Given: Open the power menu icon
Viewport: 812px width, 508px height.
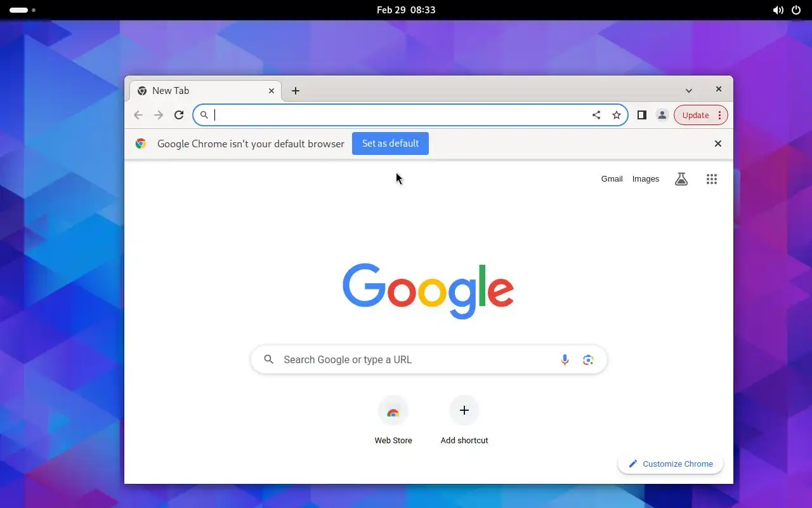Looking at the screenshot, I should point(796,10).
